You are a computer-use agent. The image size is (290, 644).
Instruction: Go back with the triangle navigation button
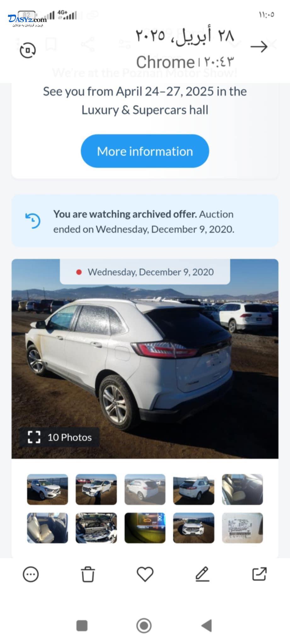pos(206,625)
